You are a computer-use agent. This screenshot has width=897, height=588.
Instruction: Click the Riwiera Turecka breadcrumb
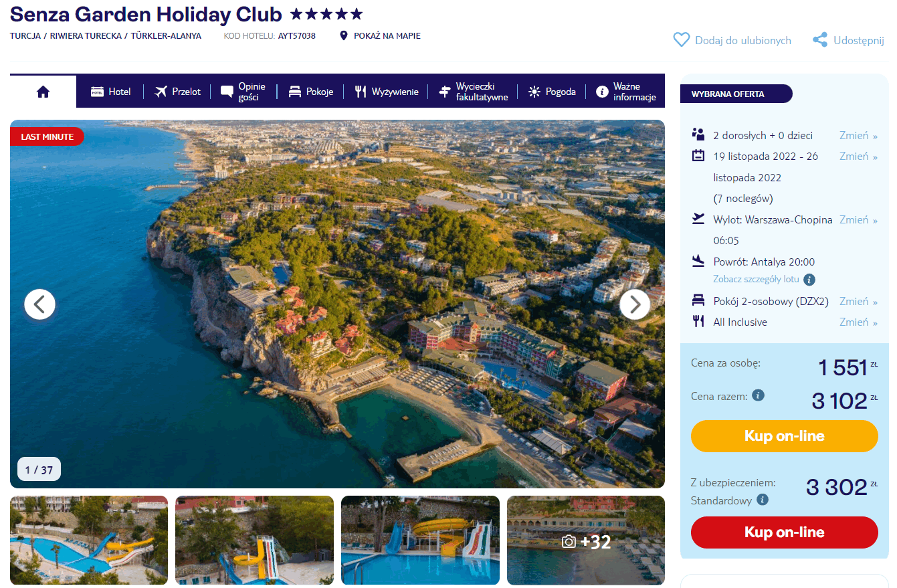coord(86,36)
